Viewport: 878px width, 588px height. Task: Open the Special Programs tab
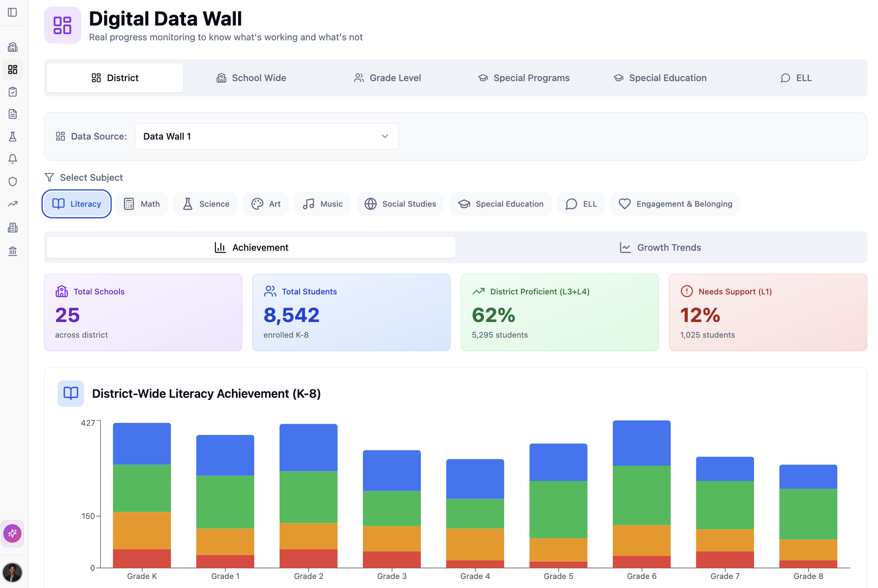524,77
